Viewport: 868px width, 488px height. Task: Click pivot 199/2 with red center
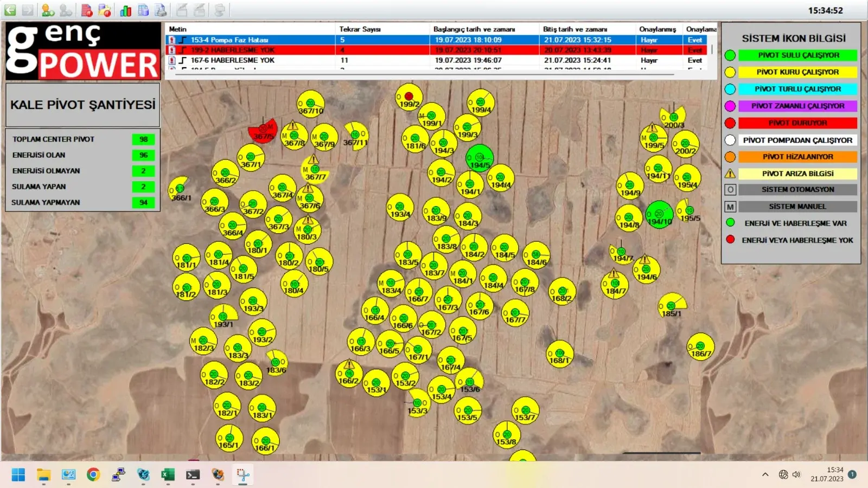click(x=409, y=97)
